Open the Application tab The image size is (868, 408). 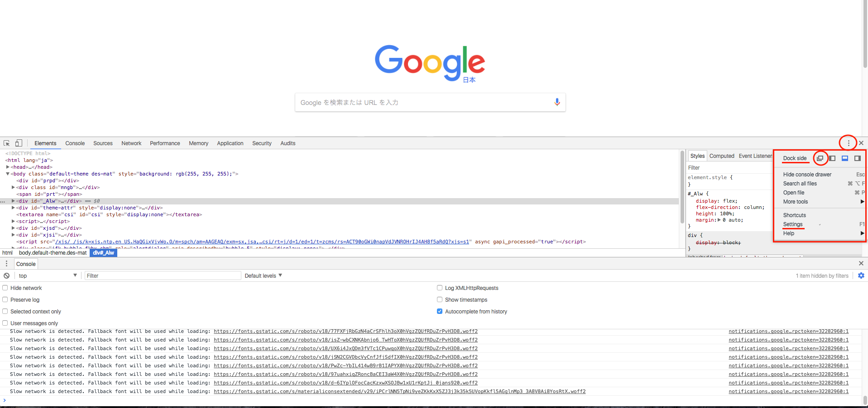tap(230, 143)
